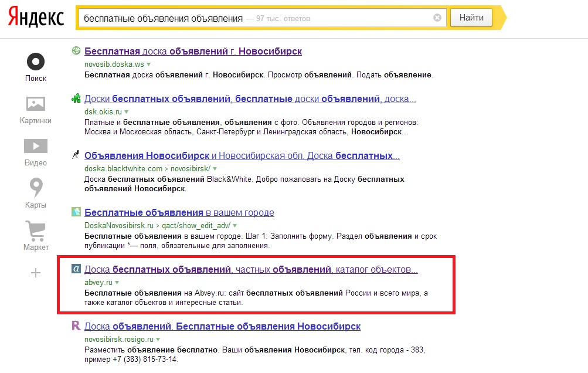Screen dimensions: 588x373
Task: Clear the search query with the X icon
Action: [x=437, y=18]
